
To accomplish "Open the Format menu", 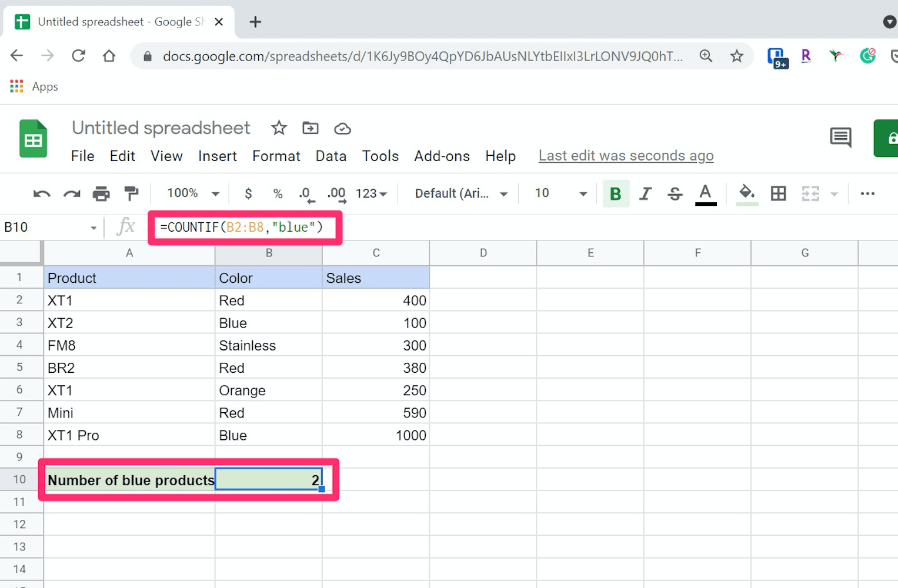I will (x=276, y=156).
